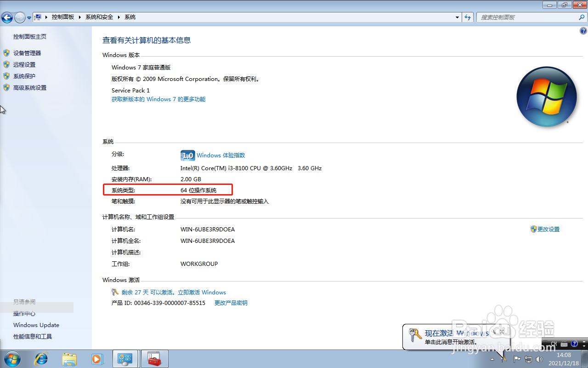Open 操作中心 from See also

pos(24,313)
